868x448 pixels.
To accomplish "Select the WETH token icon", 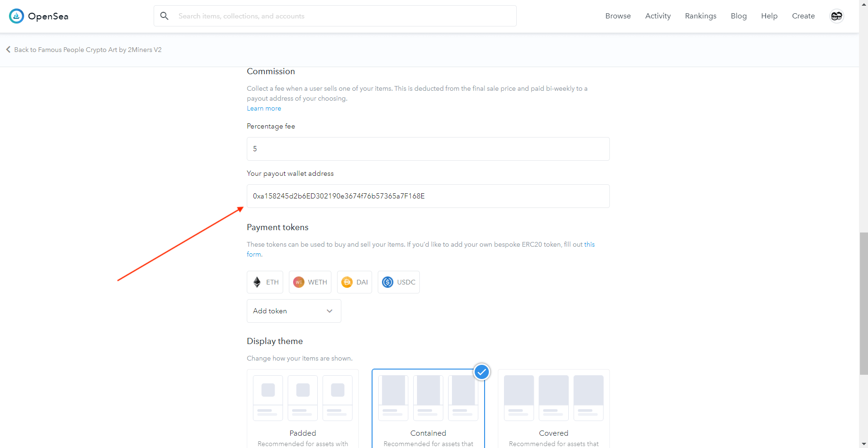I will point(299,282).
